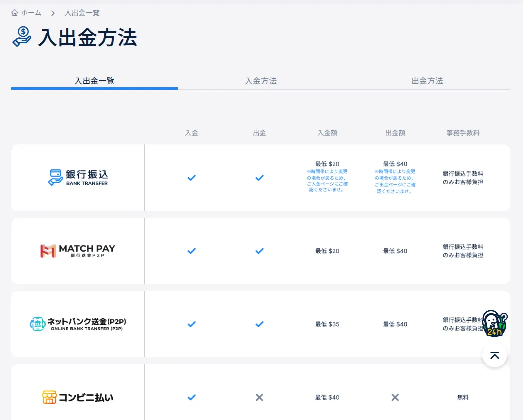Click the 出金額 column header
This screenshot has height=420, width=523.
point(395,133)
